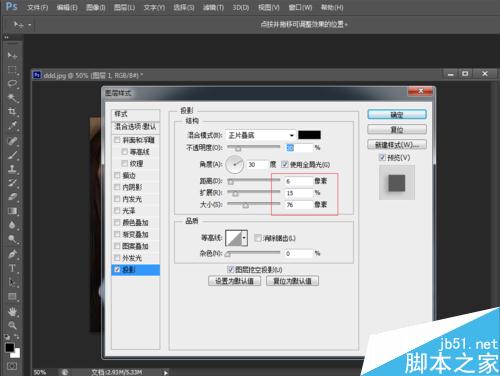Select the Eraser tool

[x=12, y=196]
